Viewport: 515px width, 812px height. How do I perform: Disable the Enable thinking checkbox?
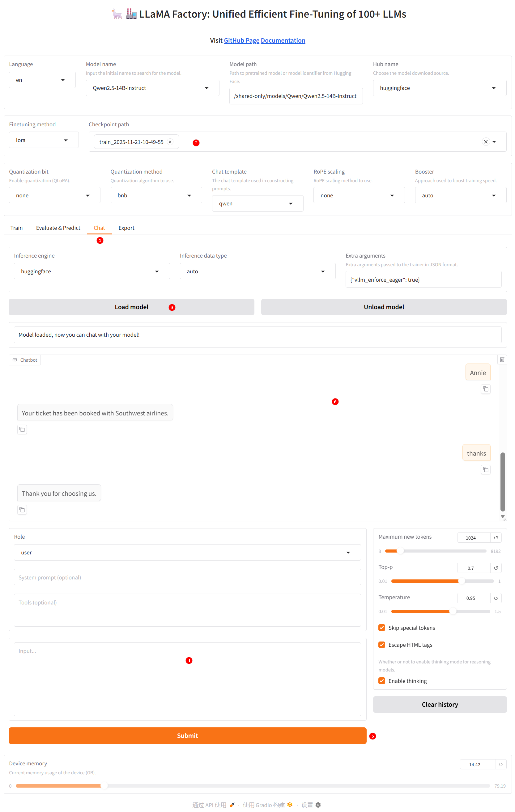click(x=382, y=681)
